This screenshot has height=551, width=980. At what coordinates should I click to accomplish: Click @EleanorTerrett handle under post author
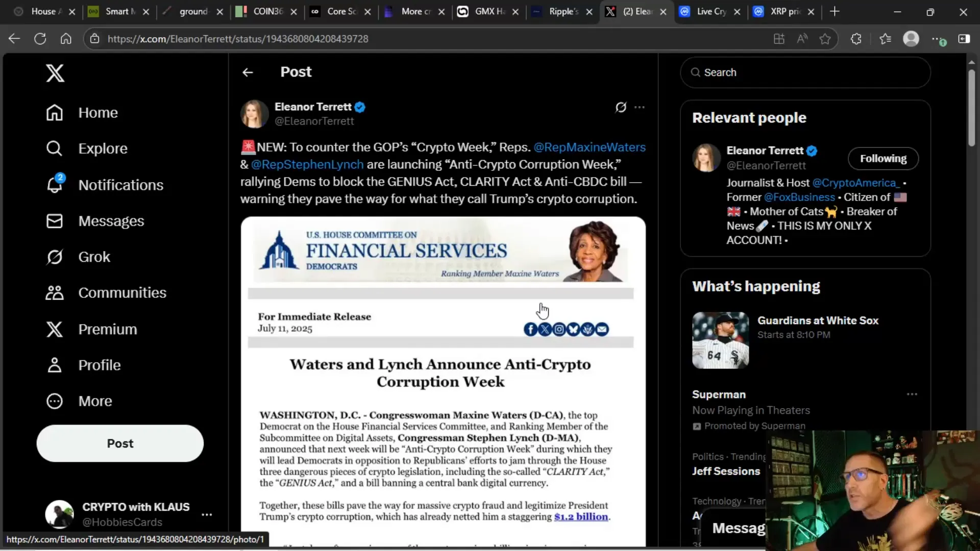click(x=314, y=121)
